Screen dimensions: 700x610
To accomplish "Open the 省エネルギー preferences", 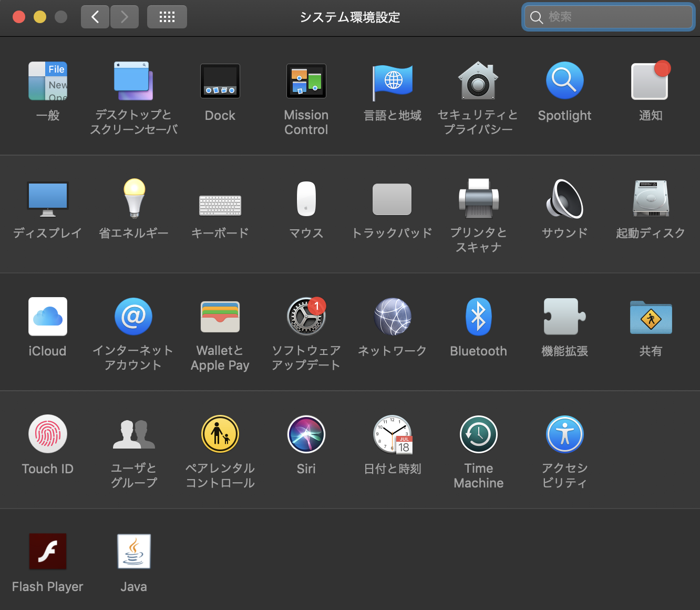I will pyautogui.click(x=134, y=199).
